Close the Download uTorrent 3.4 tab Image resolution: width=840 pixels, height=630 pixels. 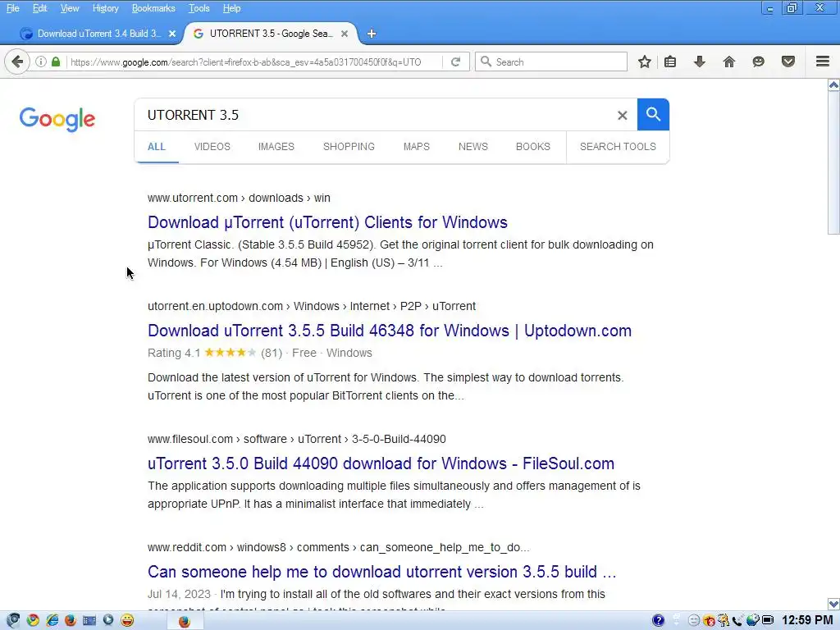tap(172, 34)
